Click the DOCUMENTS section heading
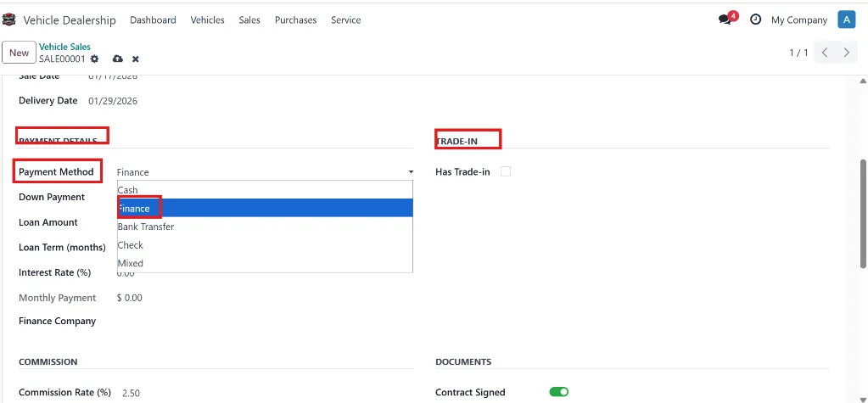The width and height of the screenshot is (868, 403). pos(462,361)
